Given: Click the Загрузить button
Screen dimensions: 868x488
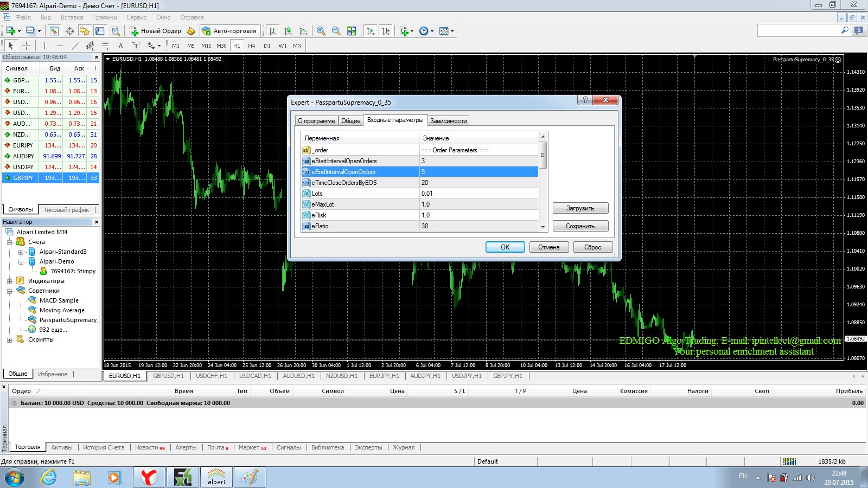Looking at the screenshot, I should point(580,208).
